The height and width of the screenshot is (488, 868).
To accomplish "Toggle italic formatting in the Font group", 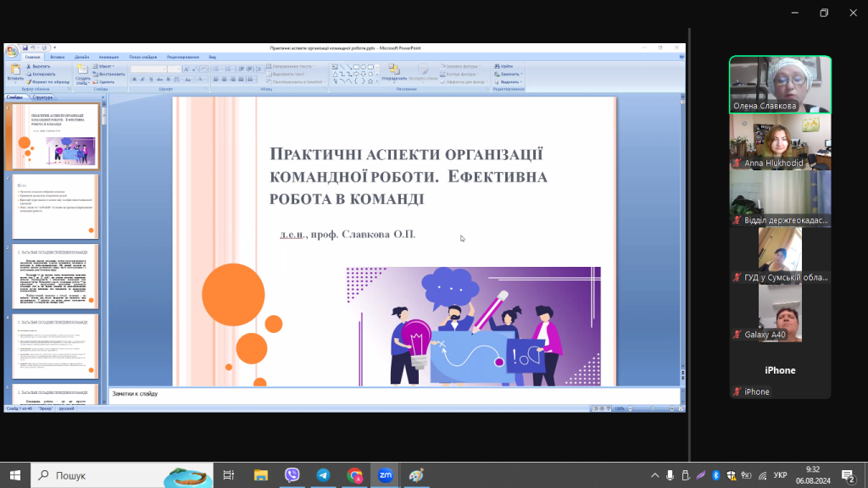I will 142,79.
